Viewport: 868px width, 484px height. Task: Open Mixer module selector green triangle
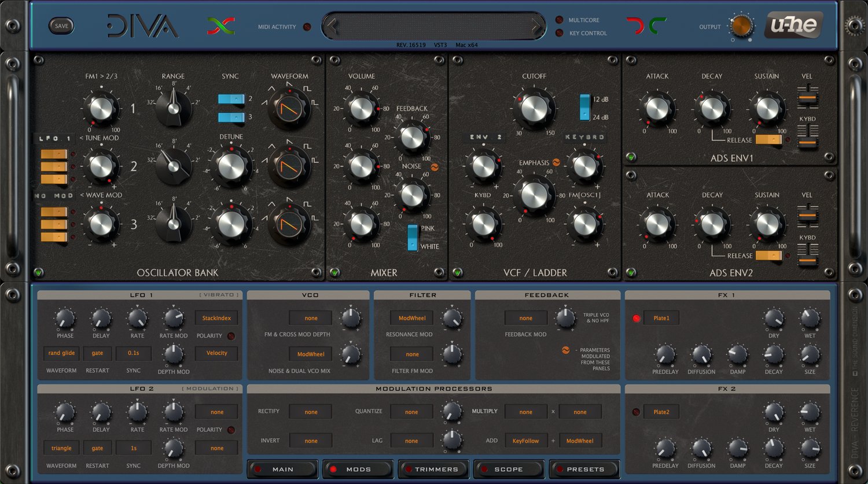pyautogui.click(x=334, y=272)
